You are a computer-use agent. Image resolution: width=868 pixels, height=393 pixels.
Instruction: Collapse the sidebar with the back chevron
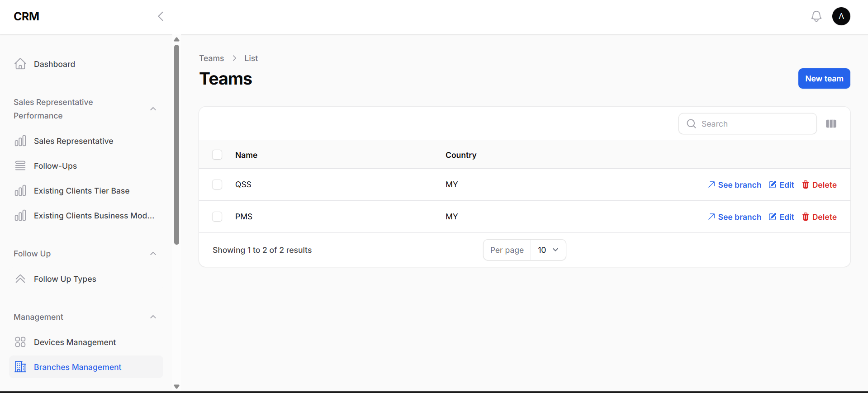(161, 16)
